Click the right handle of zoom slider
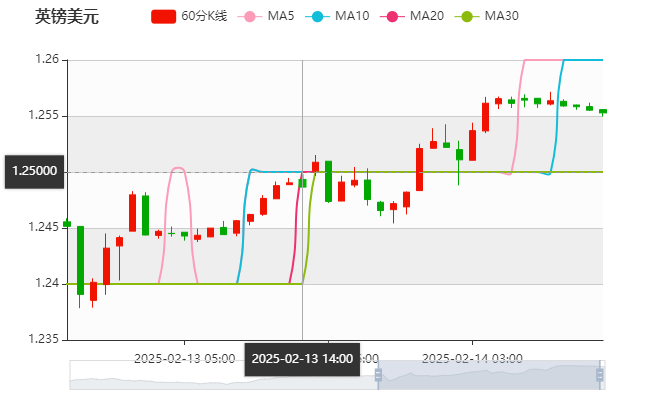Image resolution: width=670 pixels, height=400 pixels. (x=602, y=374)
